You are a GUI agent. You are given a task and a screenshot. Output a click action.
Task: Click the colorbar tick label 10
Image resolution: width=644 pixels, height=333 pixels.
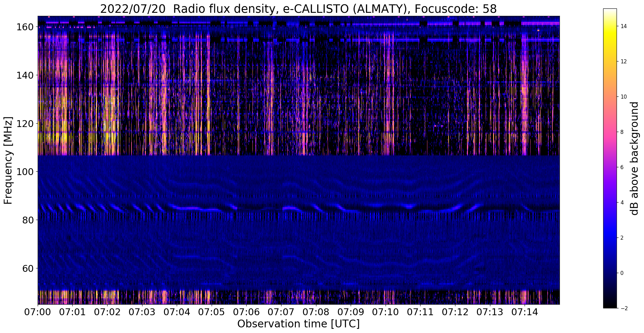click(624, 97)
